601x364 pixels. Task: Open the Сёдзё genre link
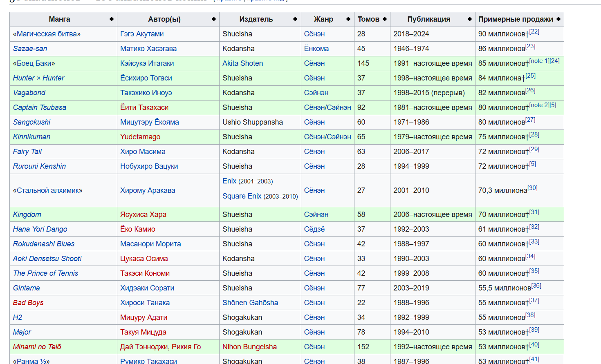pos(314,229)
